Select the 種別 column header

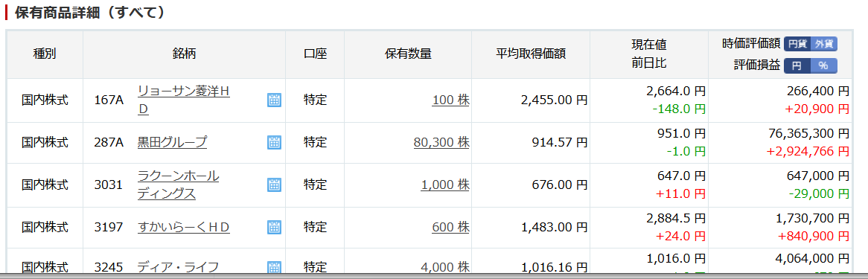(x=45, y=54)
